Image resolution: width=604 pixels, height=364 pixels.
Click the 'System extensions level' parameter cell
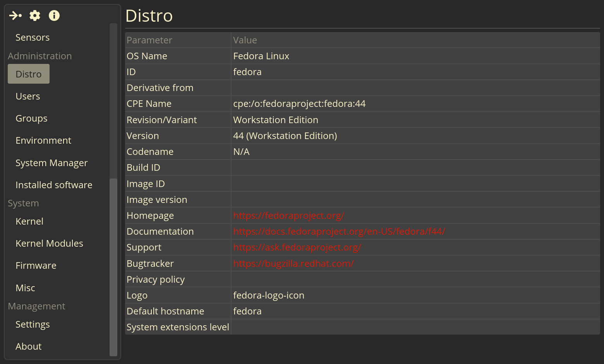tap(178, 327)
